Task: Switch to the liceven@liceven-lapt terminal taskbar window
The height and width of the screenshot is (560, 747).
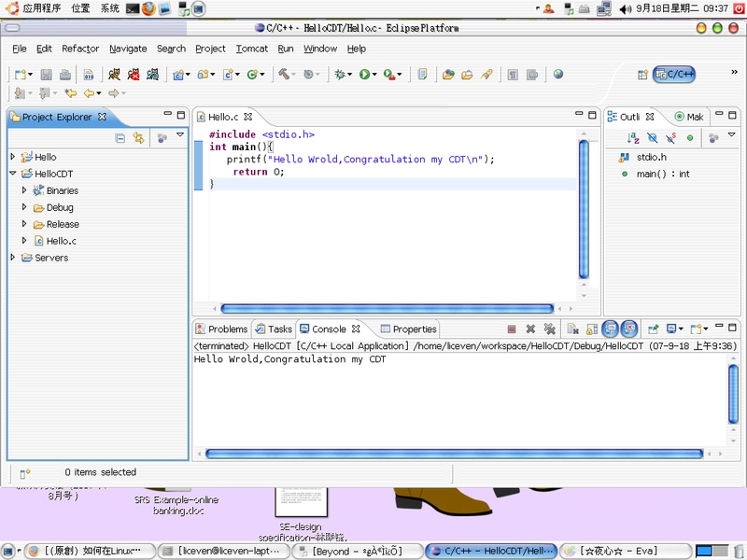Action: (x=224, y=551)
